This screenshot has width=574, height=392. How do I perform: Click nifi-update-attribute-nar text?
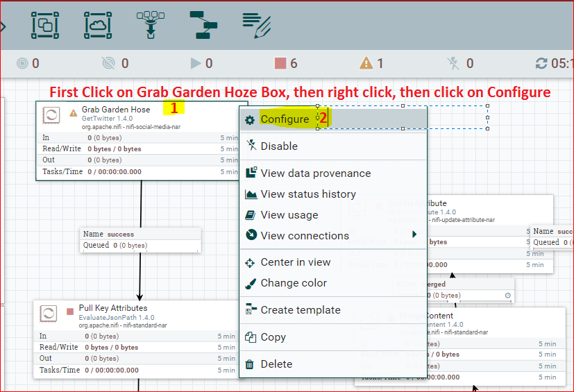click(463, 220)
